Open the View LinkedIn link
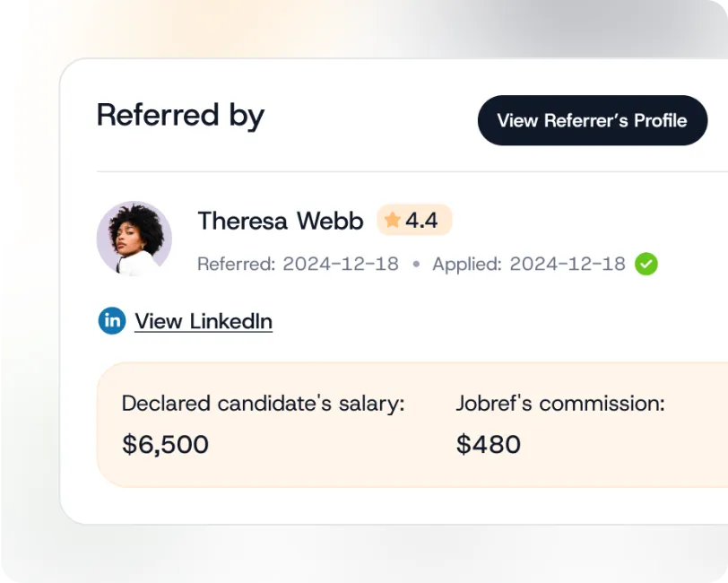 click(x=203, y=320)
